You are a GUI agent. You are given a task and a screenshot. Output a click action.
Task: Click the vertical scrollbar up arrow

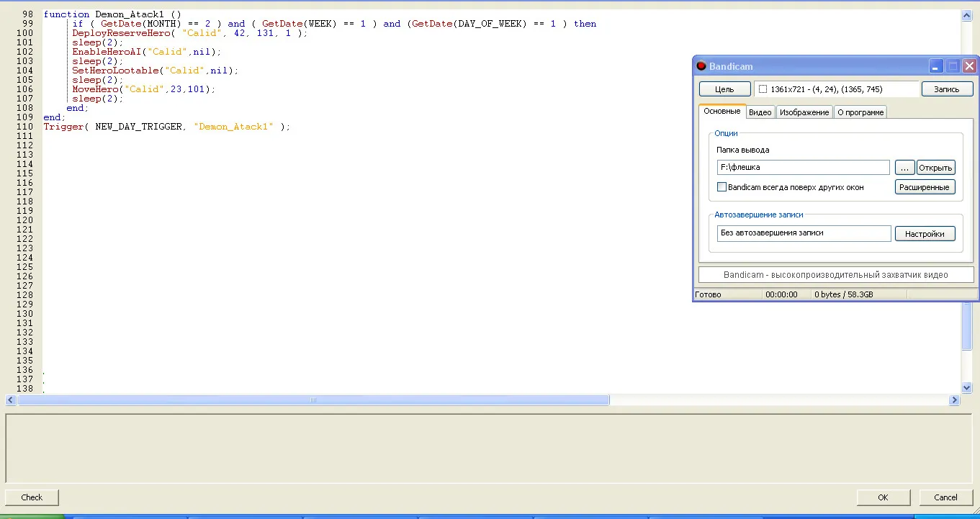pos(967,16)
